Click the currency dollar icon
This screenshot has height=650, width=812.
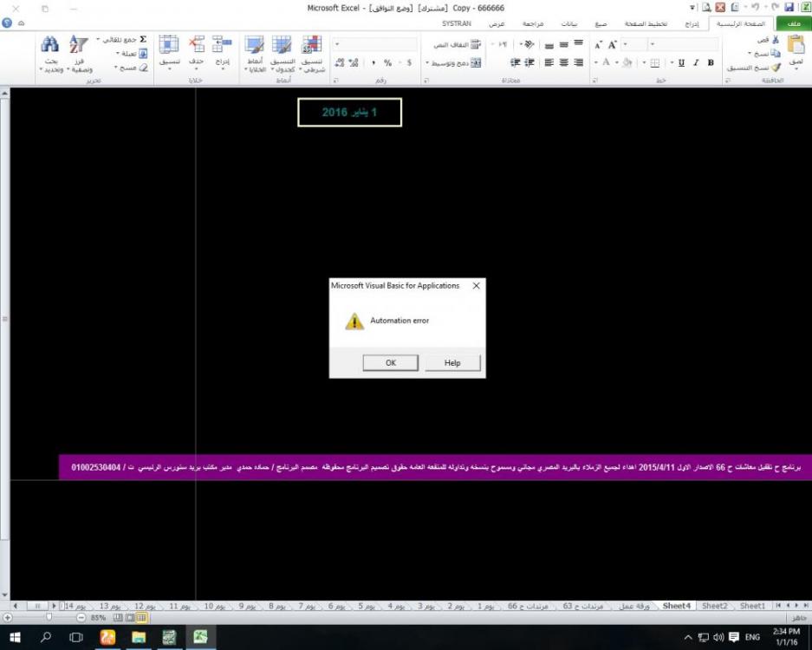coord(408,62)
